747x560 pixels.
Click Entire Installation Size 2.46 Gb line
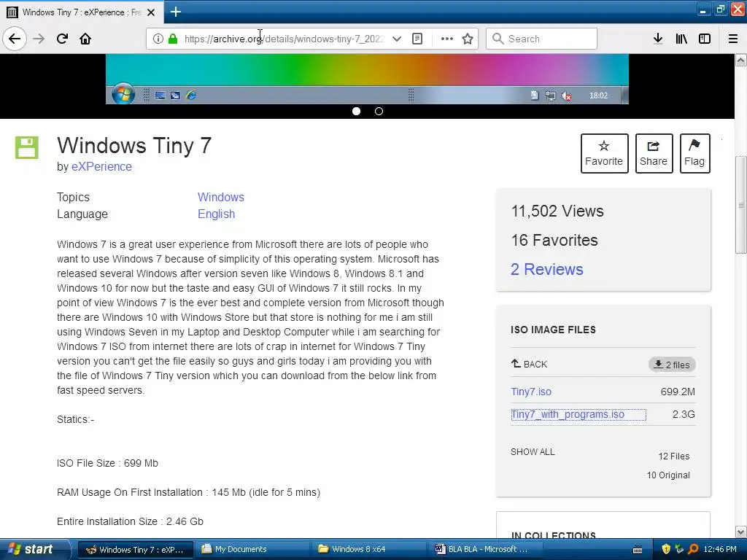130,521
